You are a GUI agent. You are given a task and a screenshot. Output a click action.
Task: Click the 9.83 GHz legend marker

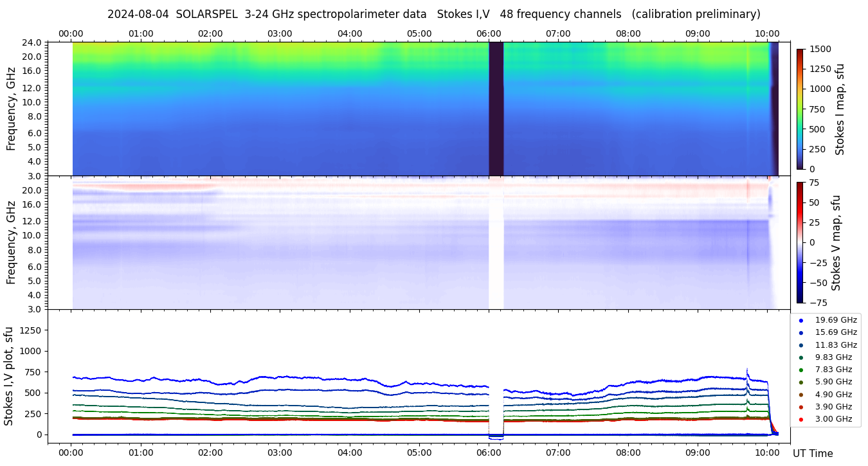point(801,357)
